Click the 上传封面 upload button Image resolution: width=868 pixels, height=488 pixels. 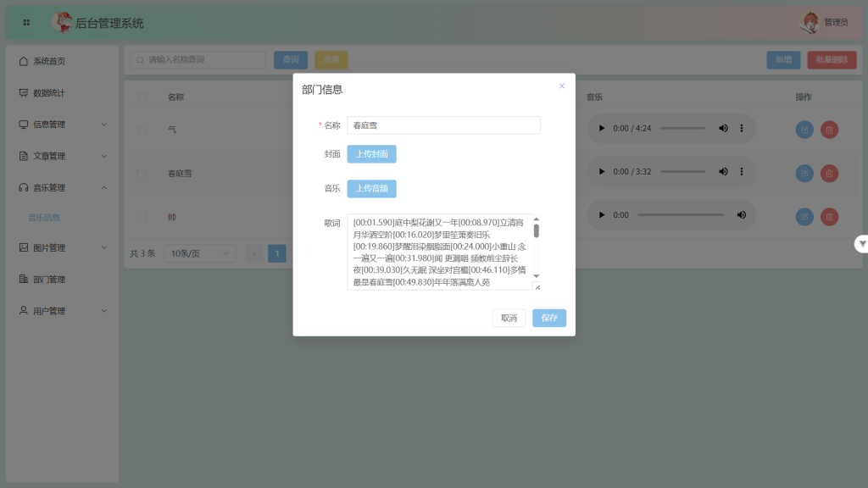371,154
